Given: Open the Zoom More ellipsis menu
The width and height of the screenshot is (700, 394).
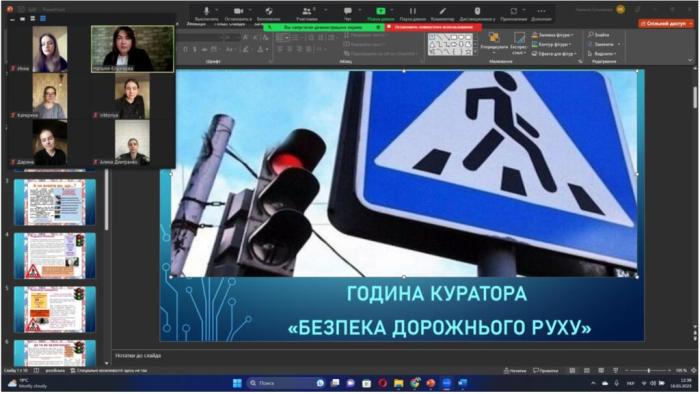Looking at the screenshot, I should (x=542, y=11).
